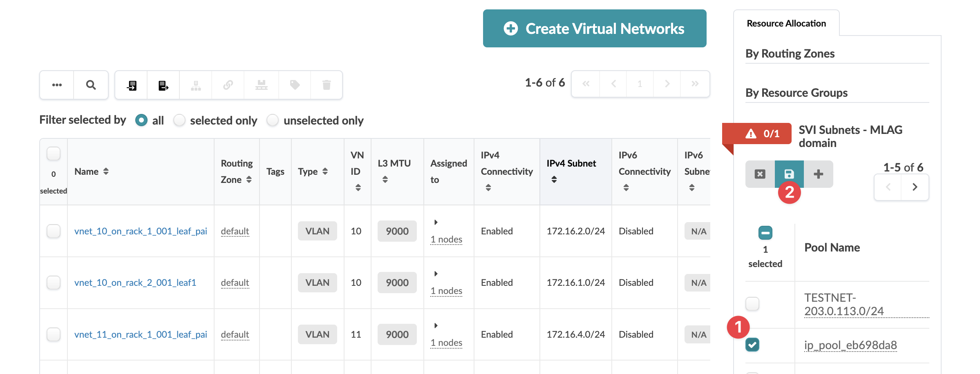Open the vnet_10_on_rack_2_001_leaf1 link

coord(135,283)
